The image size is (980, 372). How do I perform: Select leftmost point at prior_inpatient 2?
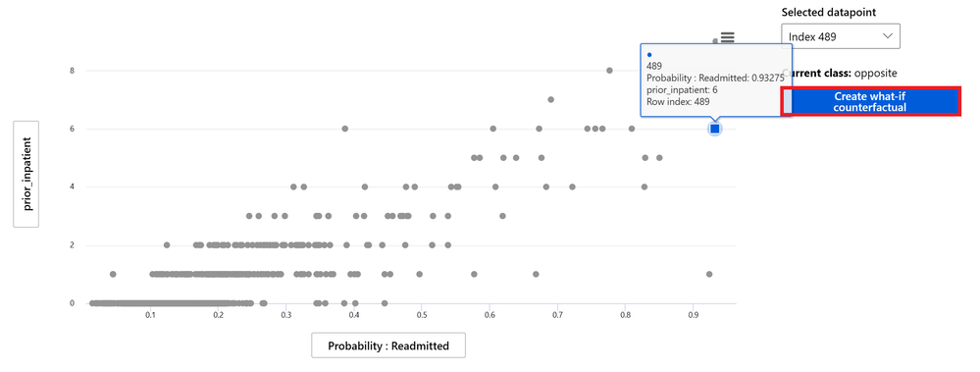[167, 245]
